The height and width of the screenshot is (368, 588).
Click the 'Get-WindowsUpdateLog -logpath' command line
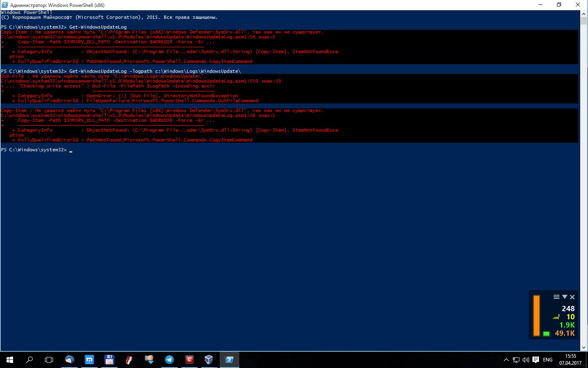(121, 71)
